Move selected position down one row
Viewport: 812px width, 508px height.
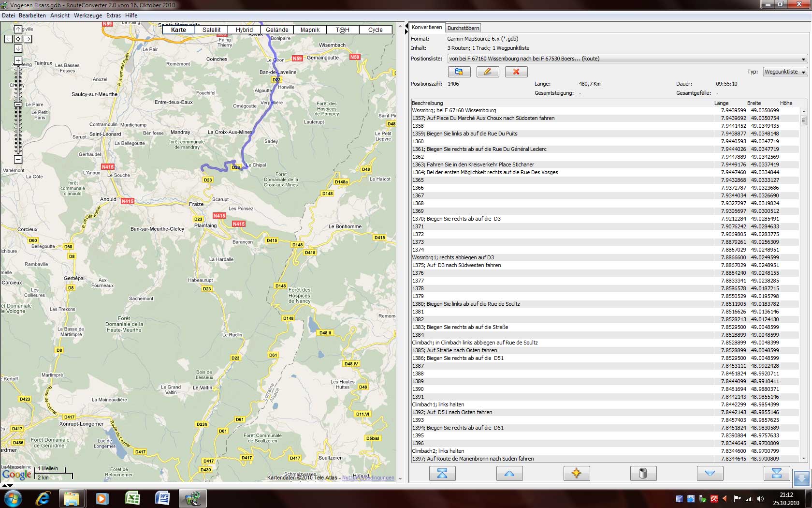point(710,473)
